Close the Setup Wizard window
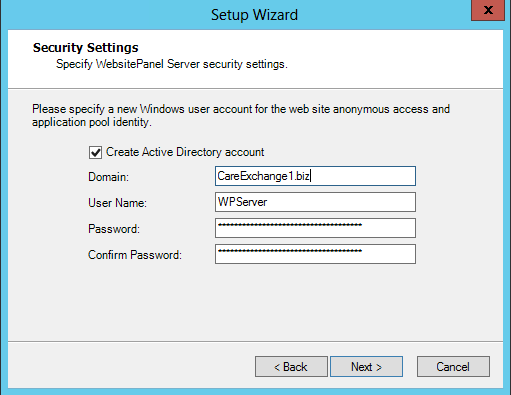Screen dimensions: 511x395 click(488, 10)
